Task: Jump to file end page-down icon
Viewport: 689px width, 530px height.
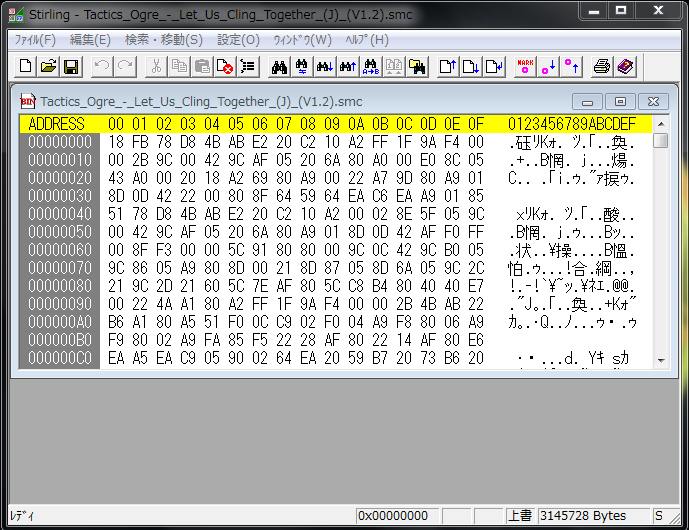Action: (471, 67)
